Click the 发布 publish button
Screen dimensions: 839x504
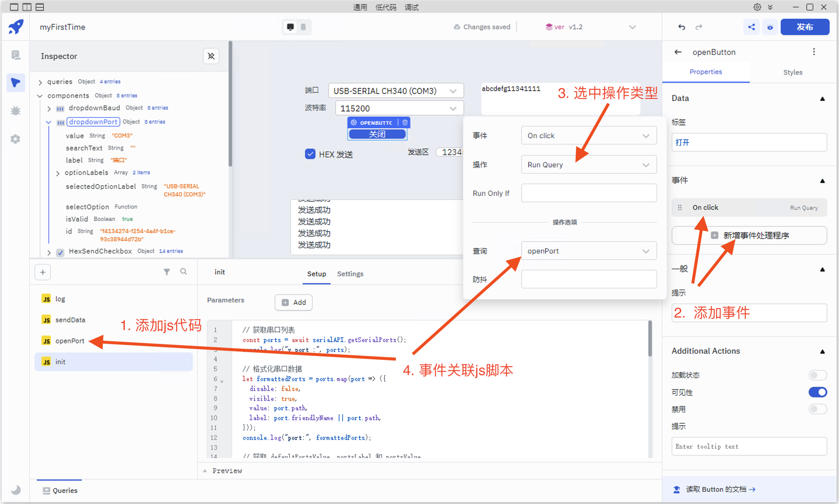[x=805, y=27]
